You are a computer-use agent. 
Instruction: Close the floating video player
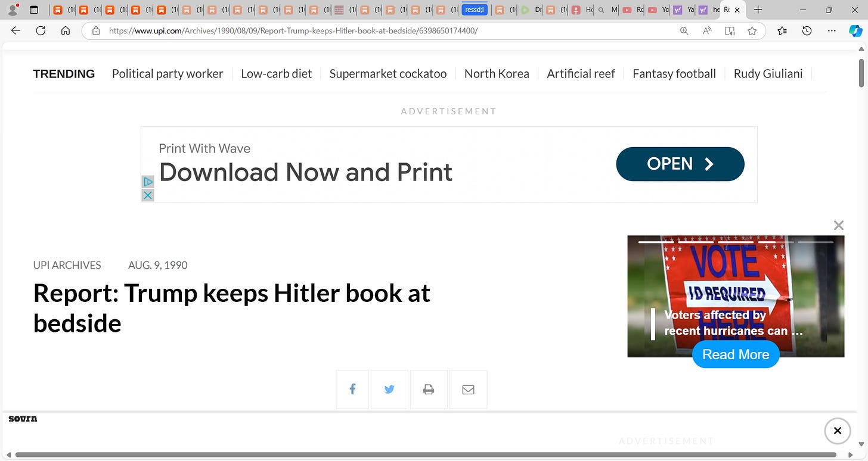[x=838, y=225]
